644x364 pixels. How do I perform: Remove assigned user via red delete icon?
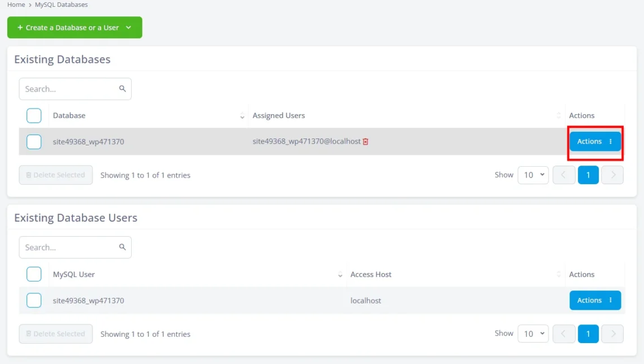[x=365, y=141]
